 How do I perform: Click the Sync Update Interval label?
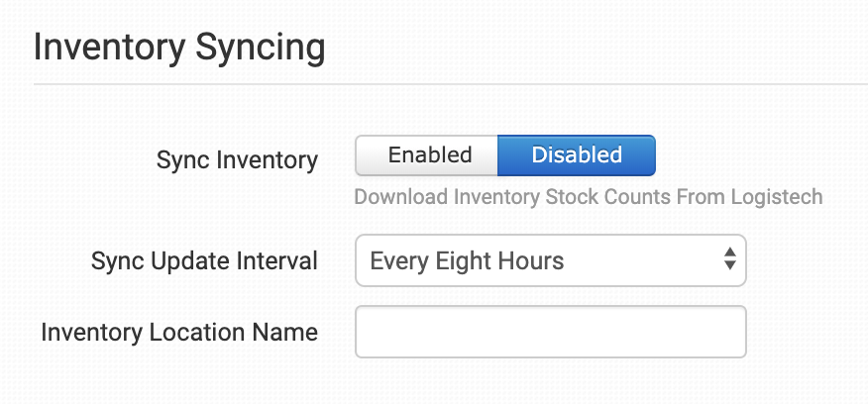click(x=204, y=261)
